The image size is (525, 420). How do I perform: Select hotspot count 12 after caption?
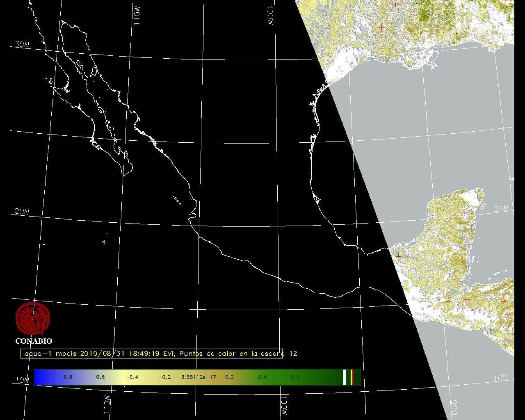click(293, 354)
